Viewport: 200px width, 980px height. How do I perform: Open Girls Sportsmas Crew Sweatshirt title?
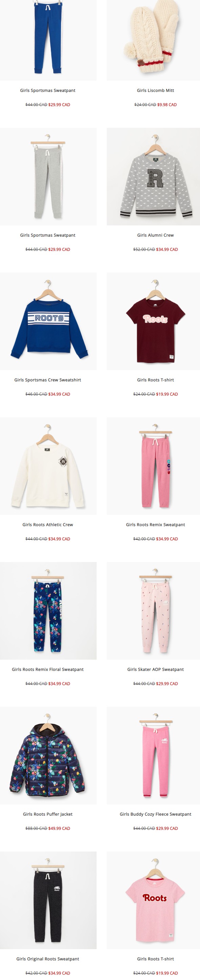point(47,380)
